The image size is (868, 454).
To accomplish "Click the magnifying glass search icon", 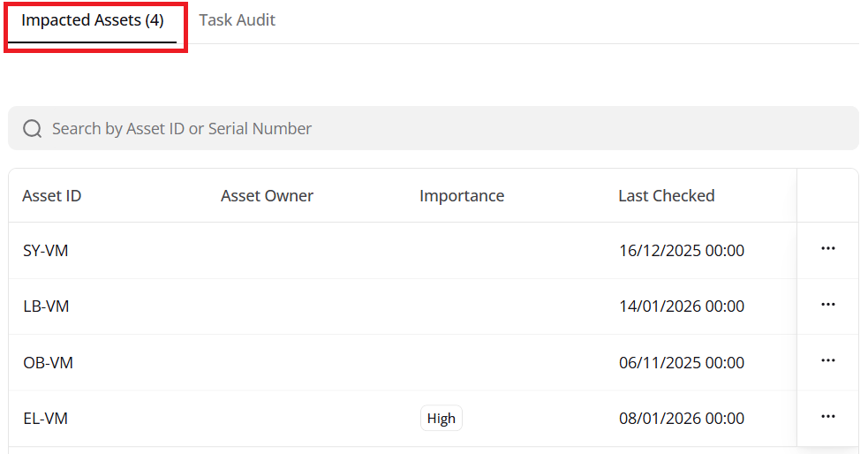I will (33, 129).
